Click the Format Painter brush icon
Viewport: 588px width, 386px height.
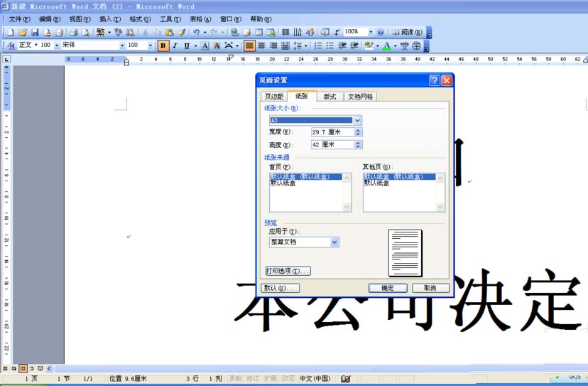click(182, 32)
